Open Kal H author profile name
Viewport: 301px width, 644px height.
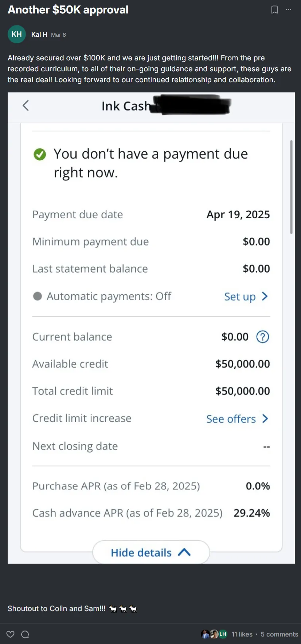pos(39,35)
